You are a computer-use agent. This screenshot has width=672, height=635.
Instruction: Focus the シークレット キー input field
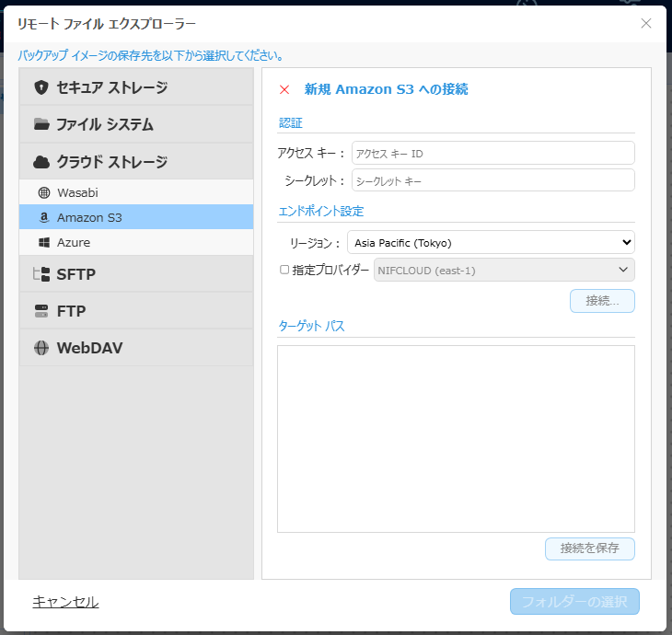click(x=492, y=180)
